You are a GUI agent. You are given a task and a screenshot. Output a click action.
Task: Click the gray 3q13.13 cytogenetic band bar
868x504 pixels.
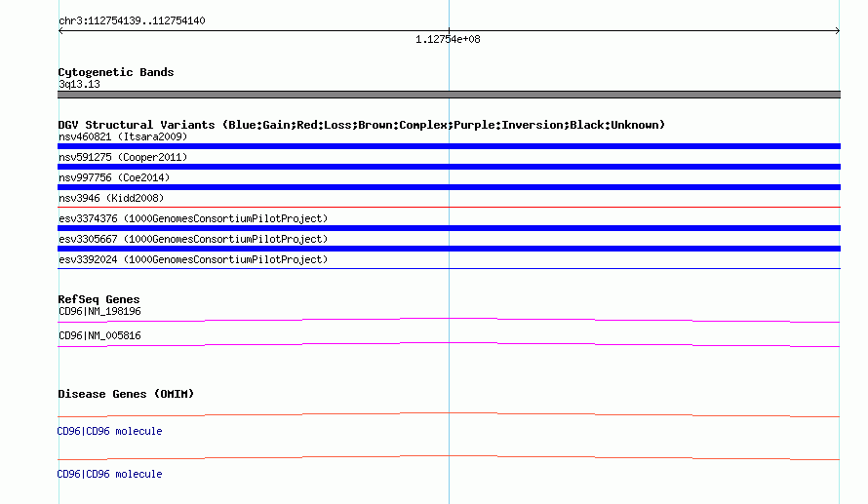(449, 95)
